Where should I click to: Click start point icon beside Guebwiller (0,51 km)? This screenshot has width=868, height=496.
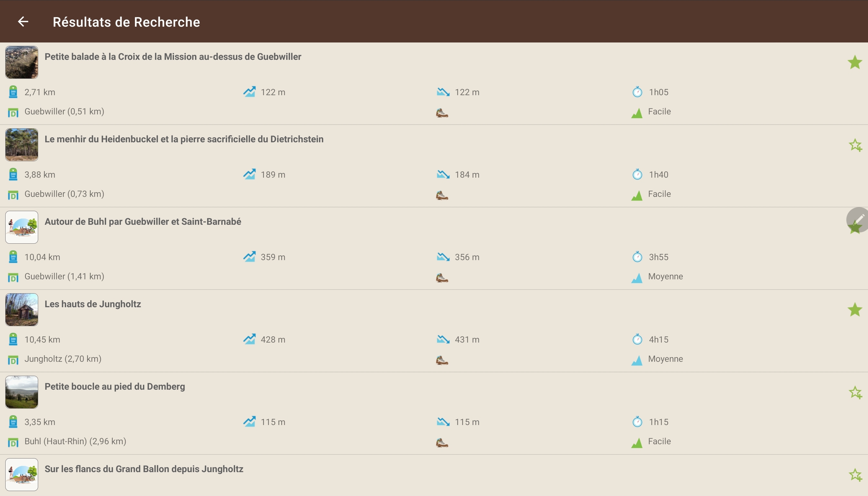tap(13, 113)
